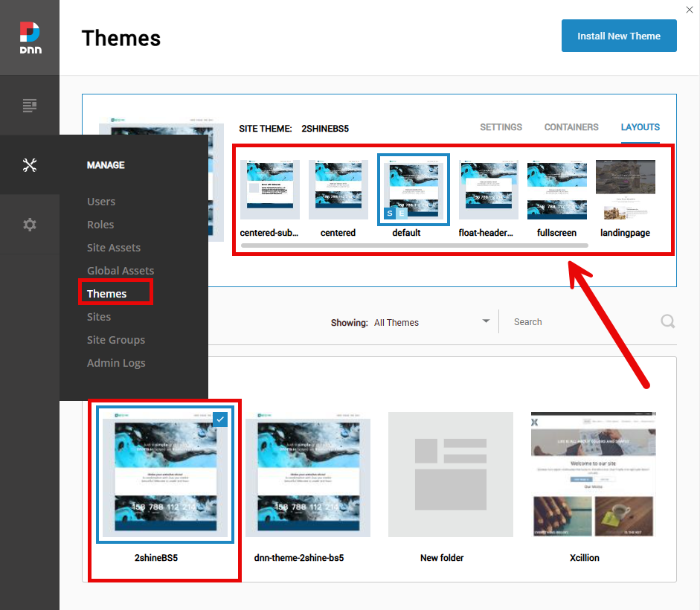Click the S badge on default layout
The width and height of the screenshot is (700, 610).
pyautogui.click(x=390, y=213)
